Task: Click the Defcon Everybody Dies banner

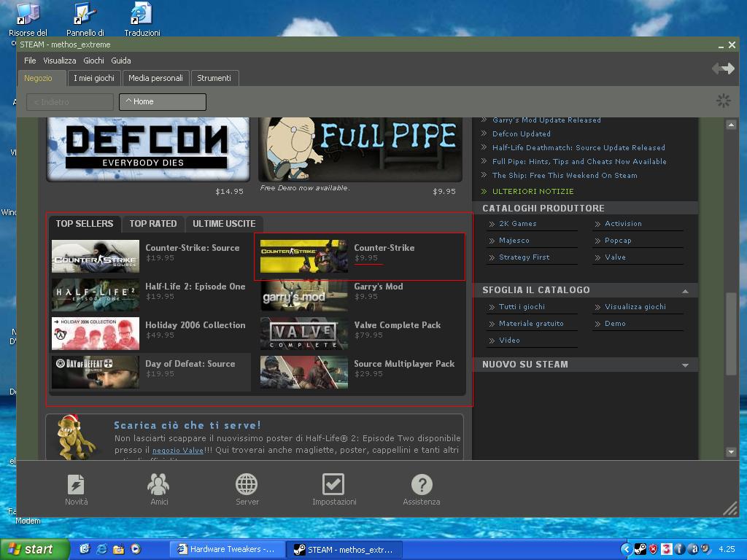Action: coord(147,149)
